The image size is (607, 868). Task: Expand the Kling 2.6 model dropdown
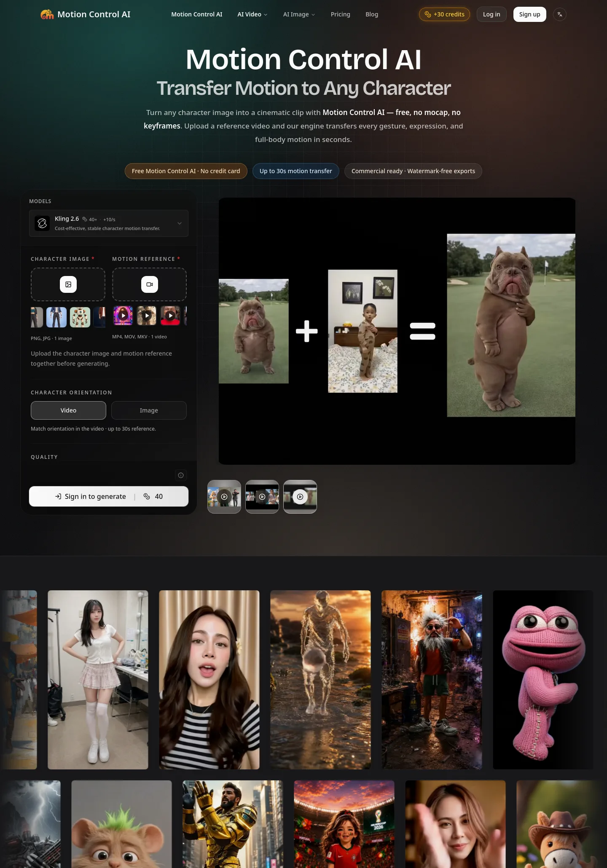[x=109, y=223]
